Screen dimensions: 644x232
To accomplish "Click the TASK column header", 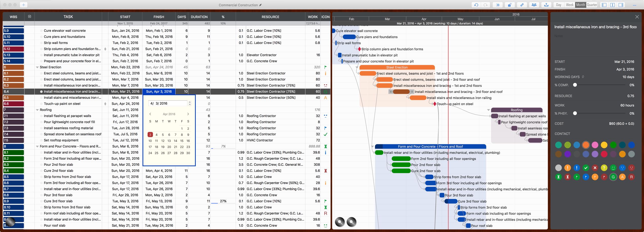I will coord(68,17).
